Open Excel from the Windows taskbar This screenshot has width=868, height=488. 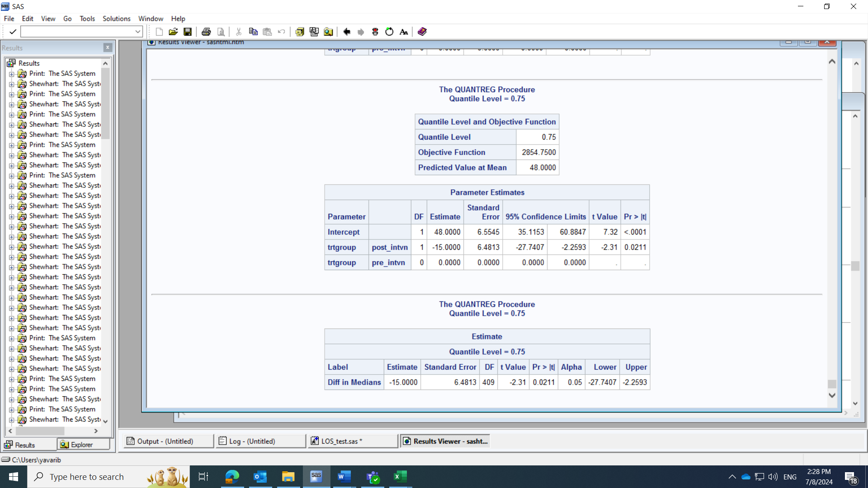tap(400, 477)
